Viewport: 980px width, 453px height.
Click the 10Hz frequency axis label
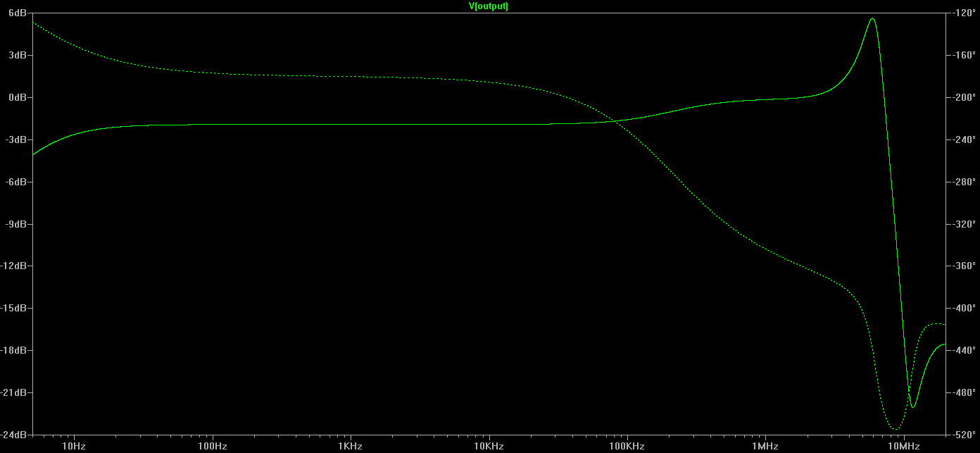tap(74, 447)
